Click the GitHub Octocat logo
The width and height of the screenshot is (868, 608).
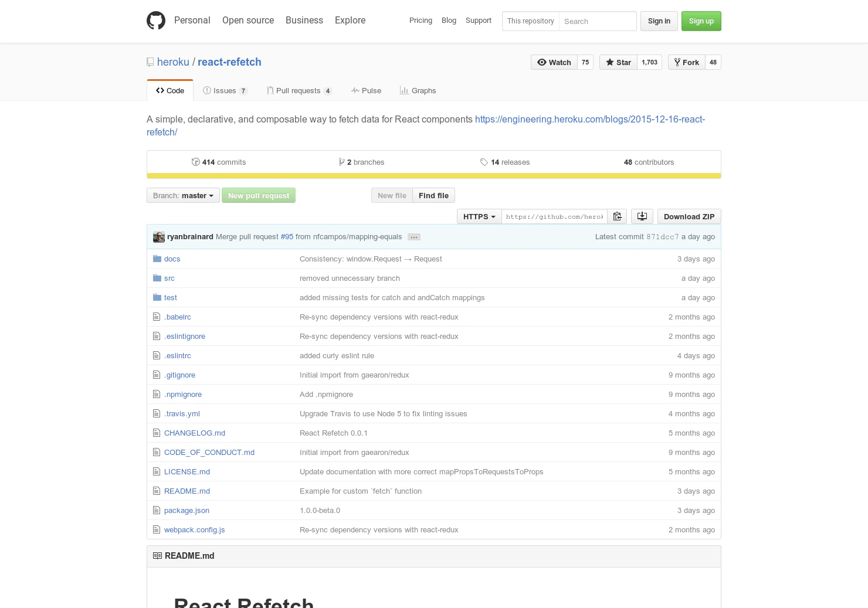(x=155, y=20)
